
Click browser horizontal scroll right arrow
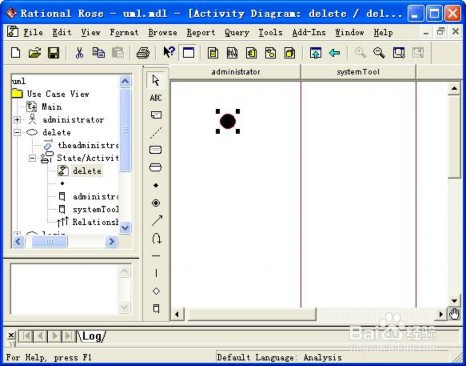coord(112,241)
